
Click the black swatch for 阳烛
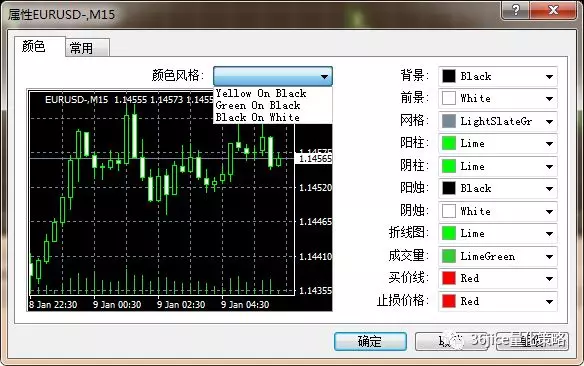tap(448, 189)
